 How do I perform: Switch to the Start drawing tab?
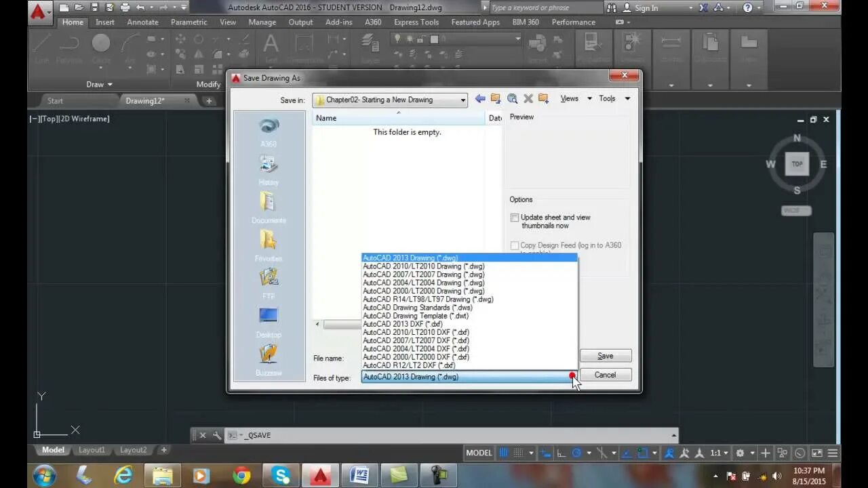(x=55, y=100)
